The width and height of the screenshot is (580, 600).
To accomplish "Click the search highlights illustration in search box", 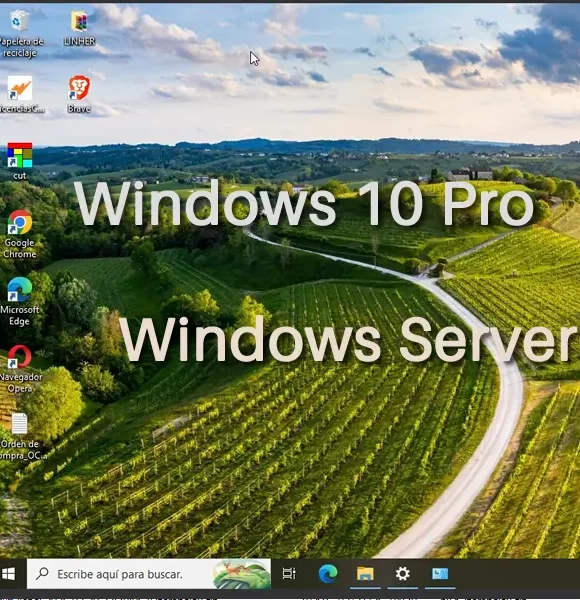I will coord(241,574).
